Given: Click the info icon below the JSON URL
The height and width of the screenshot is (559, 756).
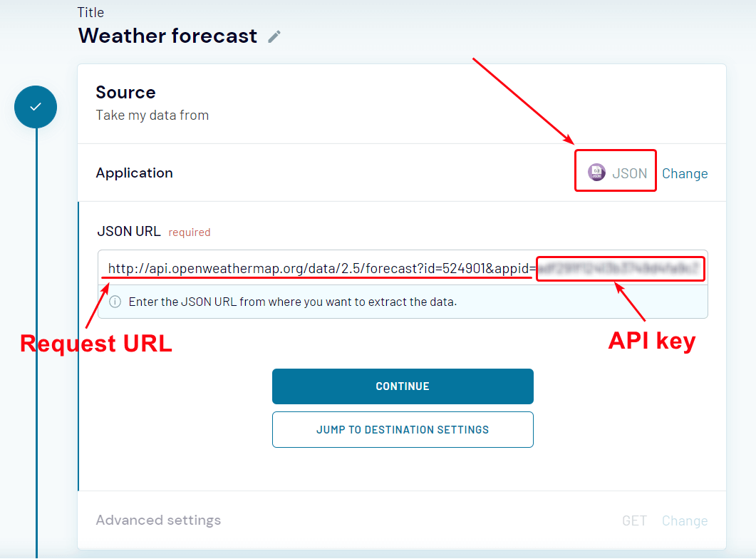Looking at the screenshot, I should (115, 302).
